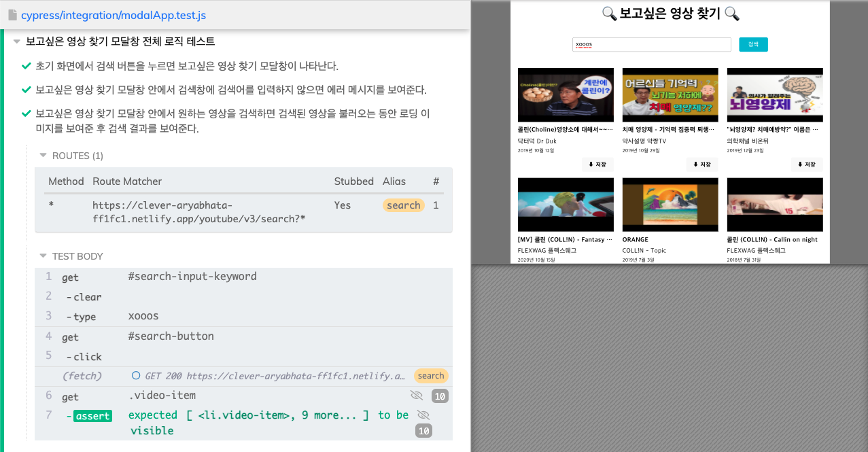Image resolution: width=868 pixels, height=452 pixels.
Task: Collapse the 보고싶은 영상 찾기 모달창 test suite
Action: (x=16, y=41)
